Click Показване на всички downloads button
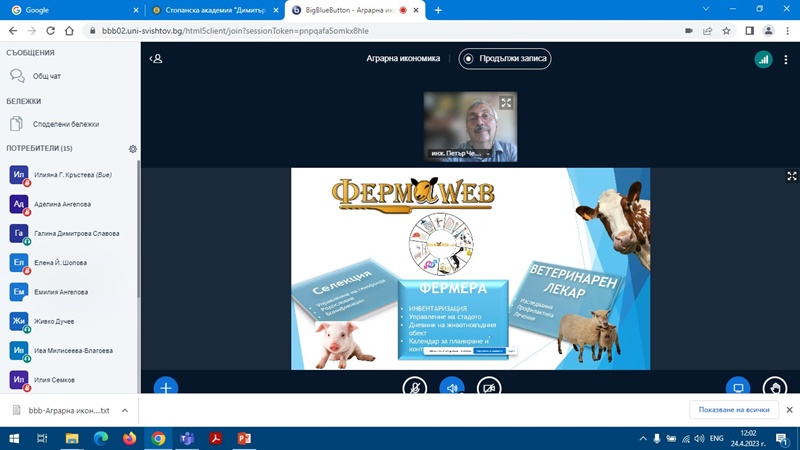Image resolution: width=800 pixels, height=450 pixels. tap(734, 410)
